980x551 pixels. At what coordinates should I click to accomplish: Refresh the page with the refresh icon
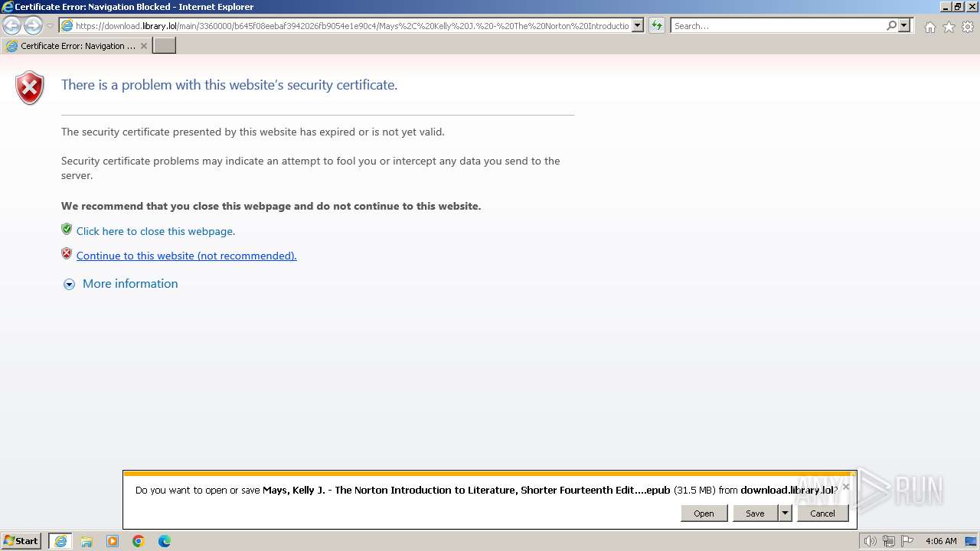(657, 25)
